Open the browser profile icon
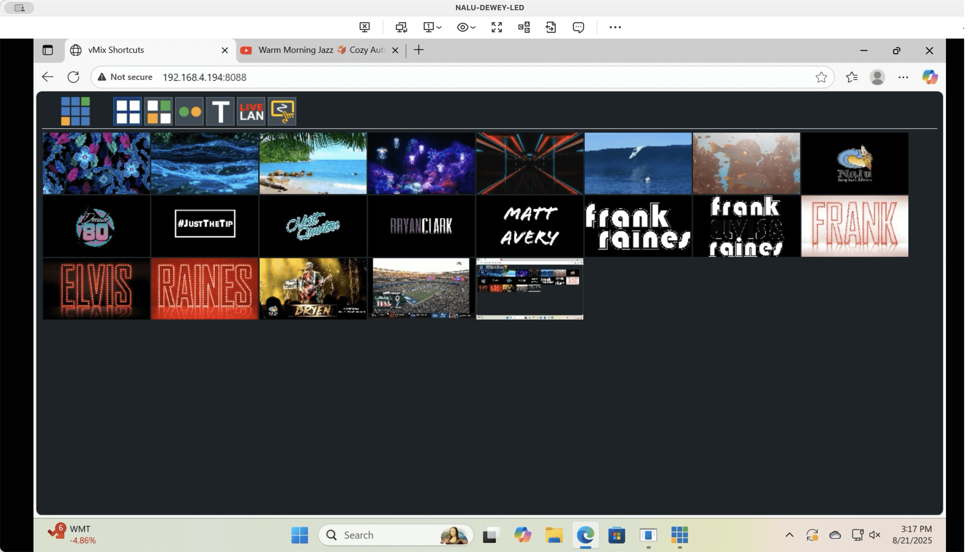The width and height of the screenshot is (980, 552). 877,77
